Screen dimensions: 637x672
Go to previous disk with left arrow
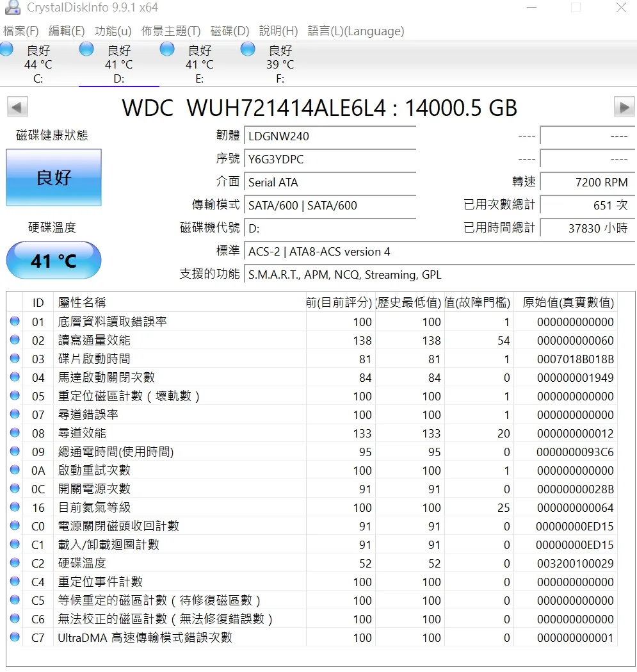[x=17, y=107]
